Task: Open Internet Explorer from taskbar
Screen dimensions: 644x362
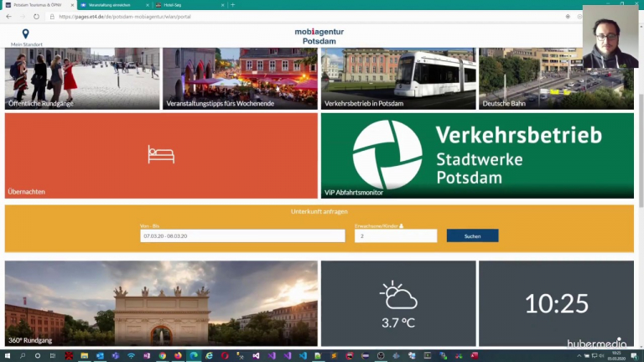Action: click(x=209, y=356)
